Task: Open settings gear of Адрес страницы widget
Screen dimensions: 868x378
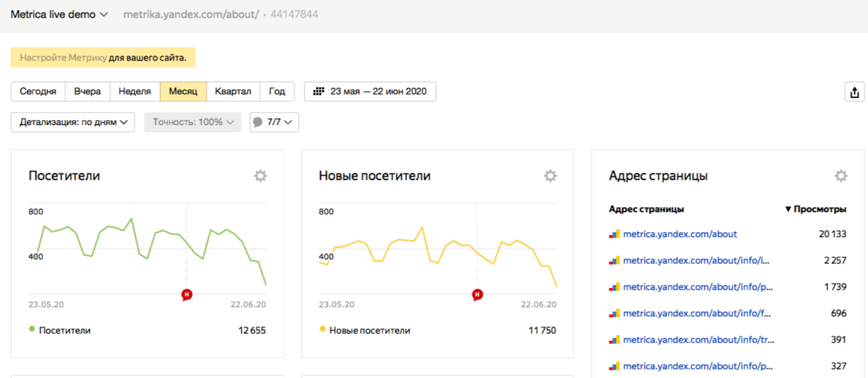Action: pos(841,176)
